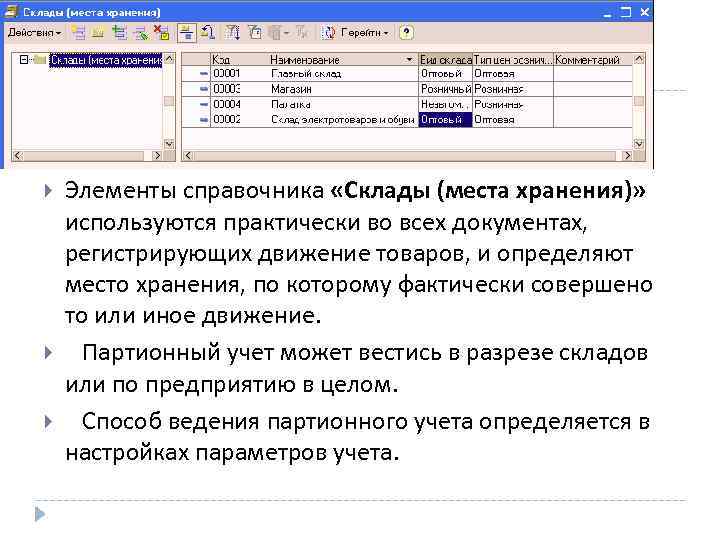Click the Палатка name cell
The width and height of the screenshot is (720, 540).
pyautogui.click(x=291, y=104)
